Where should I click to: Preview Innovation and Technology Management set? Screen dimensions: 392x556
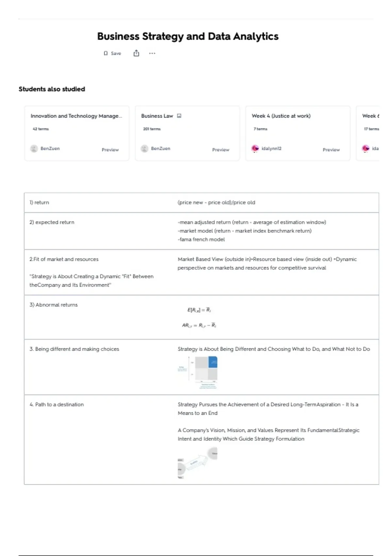pos(110,150)
